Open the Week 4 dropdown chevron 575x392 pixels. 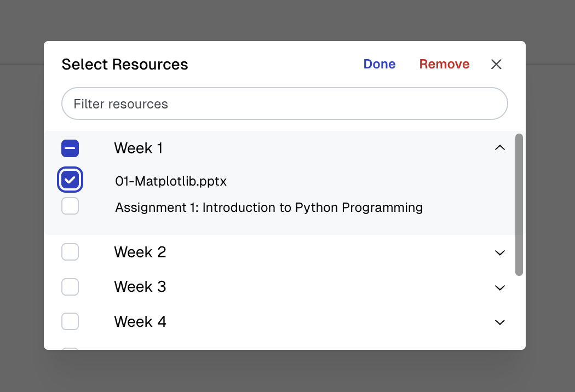tap(499, 322)
